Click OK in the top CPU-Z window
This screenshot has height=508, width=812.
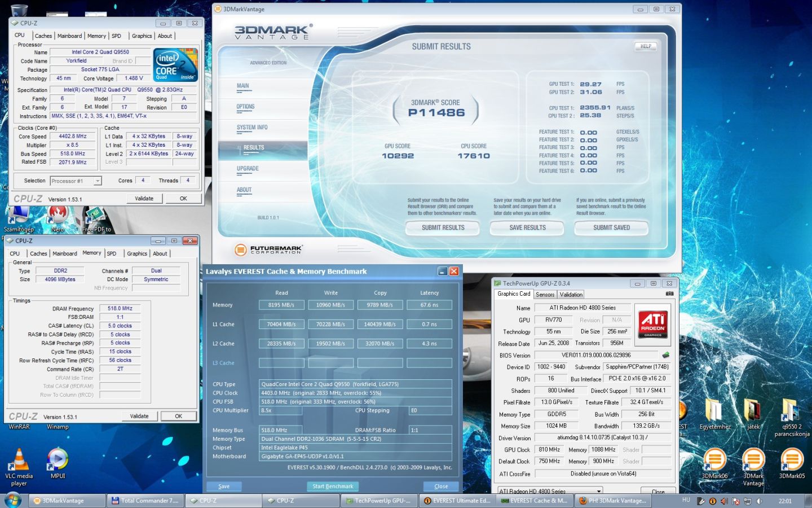tap(183, 198)
